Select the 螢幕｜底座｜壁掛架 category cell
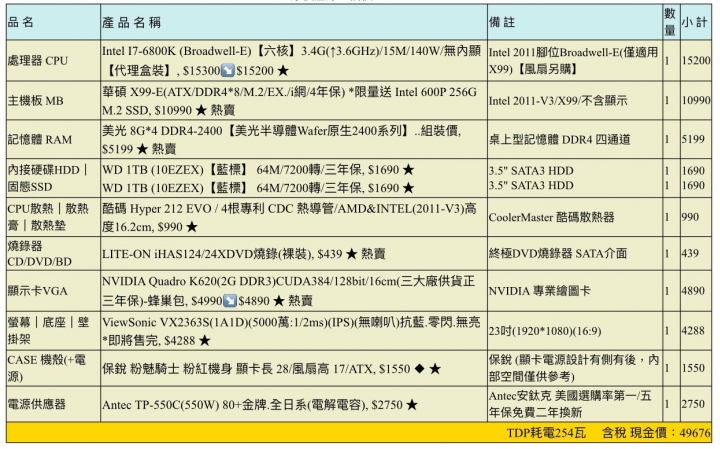The height and width of the screenshot is (449, 720). coord(53,331)
